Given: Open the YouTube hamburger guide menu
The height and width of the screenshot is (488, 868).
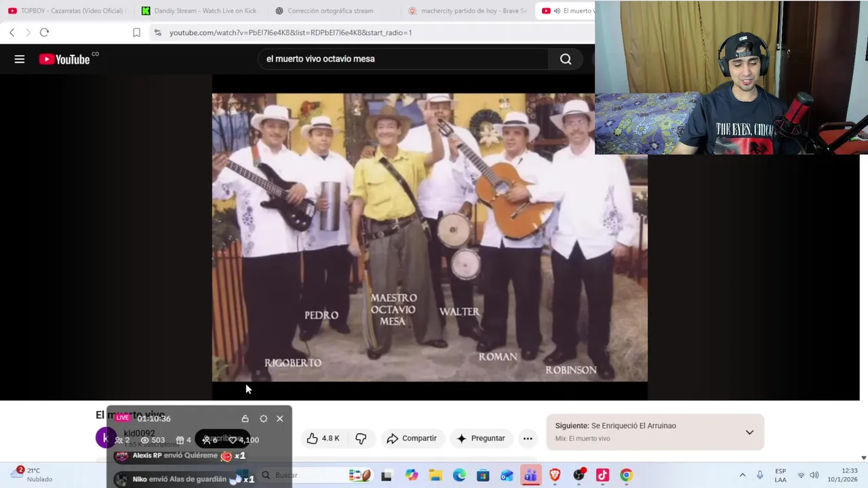Looking at the screenshot, I should [20, 60].
